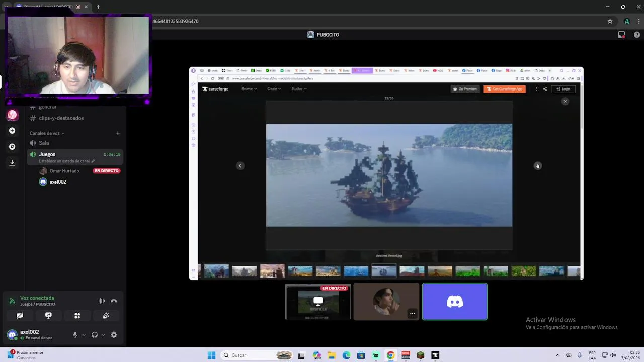Screen dimensions: 644x362
Task: Open headphone output options arrow
Action: tap(103, 335)
